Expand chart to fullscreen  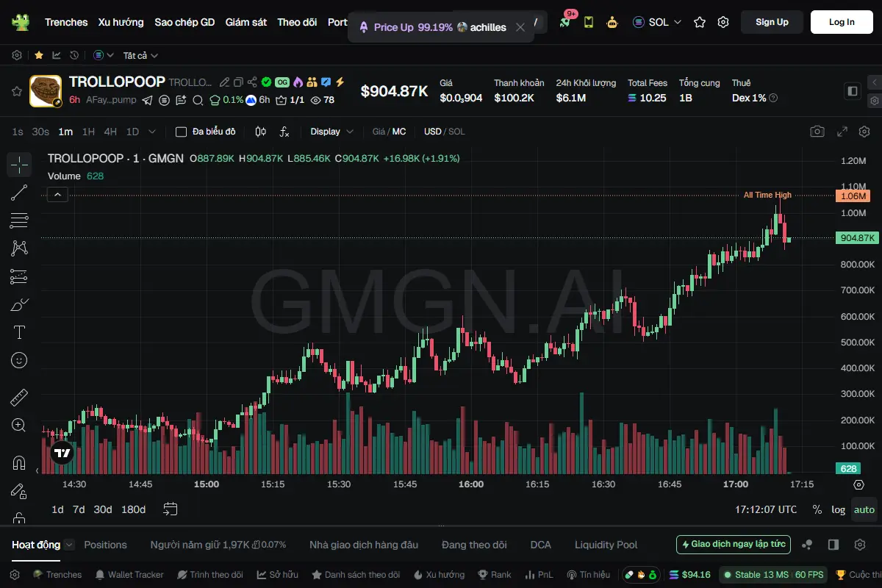842,132
